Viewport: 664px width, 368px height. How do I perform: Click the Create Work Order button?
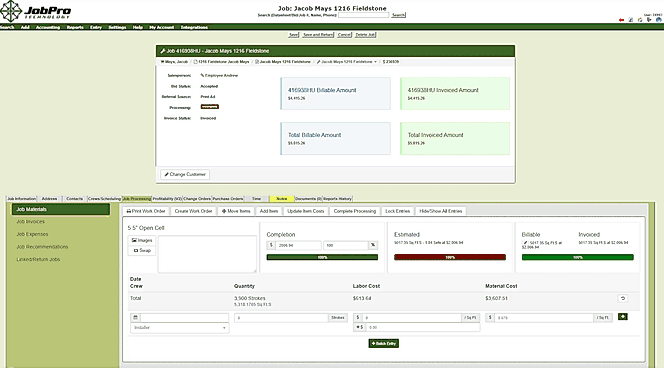pos(193,211)
